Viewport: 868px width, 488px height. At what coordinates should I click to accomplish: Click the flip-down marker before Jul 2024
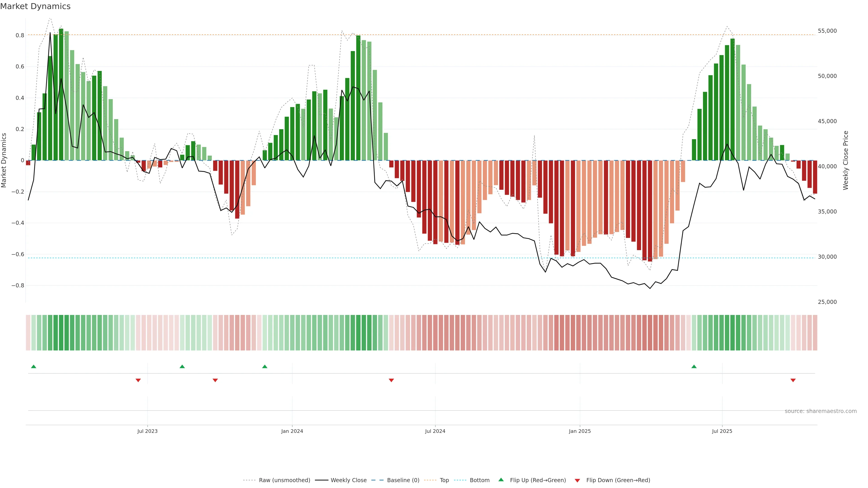coord(391,380)
